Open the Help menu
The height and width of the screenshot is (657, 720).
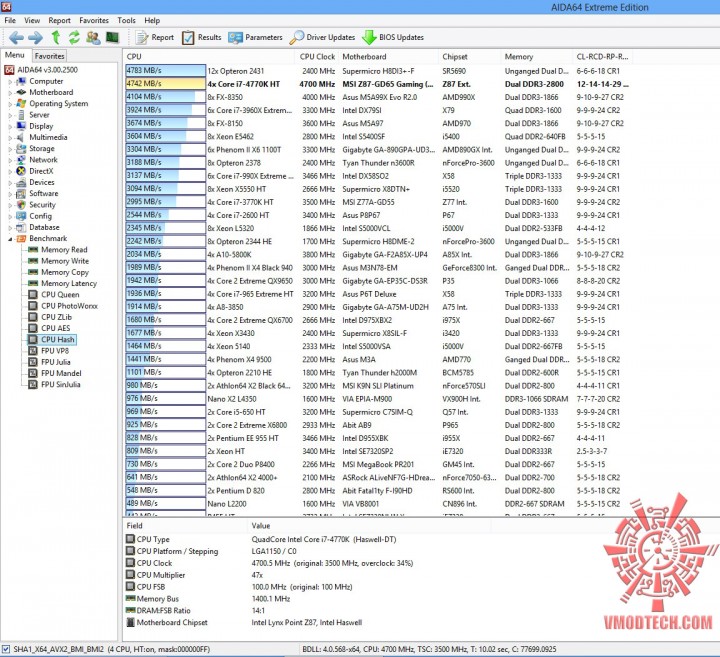[x=152, y=21]
